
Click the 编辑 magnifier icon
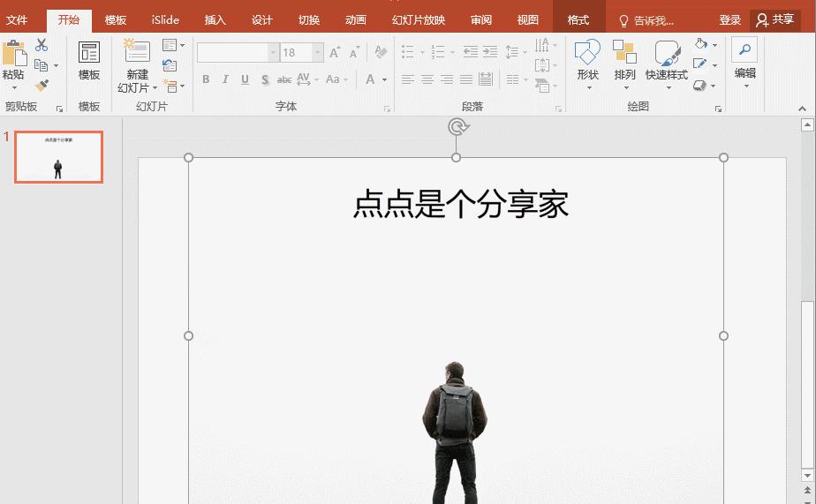click(x=744, y=51)
